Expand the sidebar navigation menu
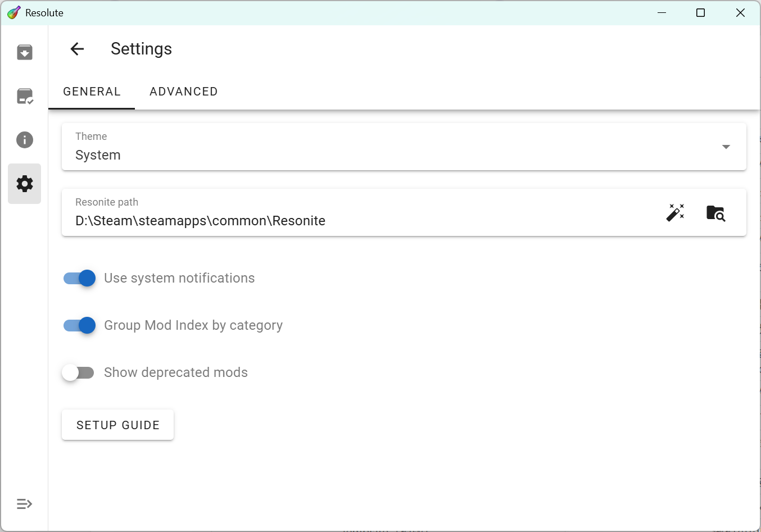The image size is (761, 532). coord(24,504)
